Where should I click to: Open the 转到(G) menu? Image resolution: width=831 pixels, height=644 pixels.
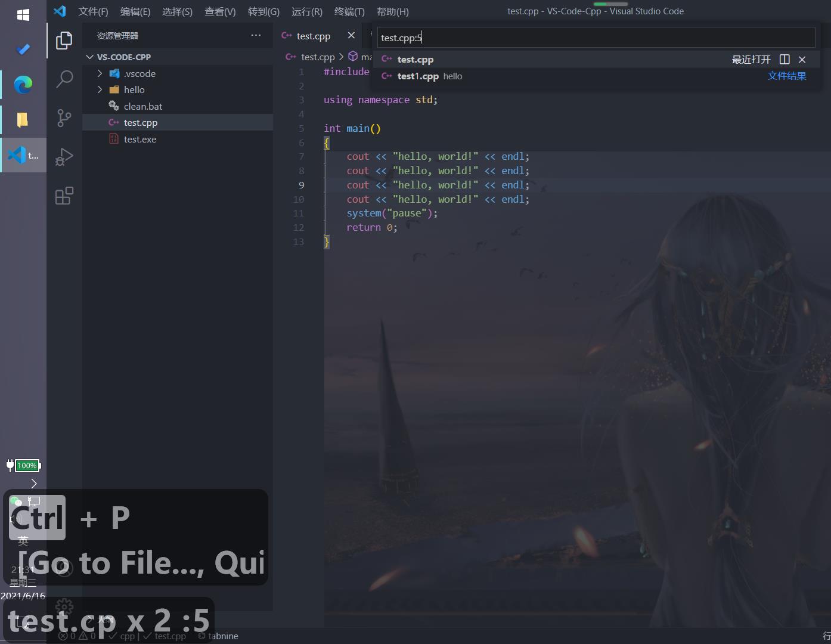[x=263, y=11]
